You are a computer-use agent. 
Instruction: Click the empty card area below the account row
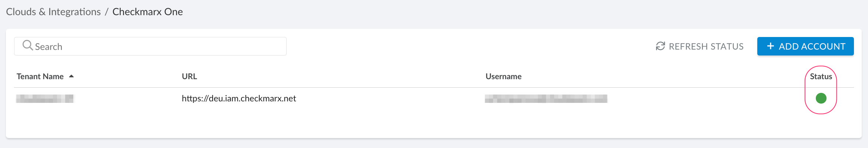[x=407, y=124]
